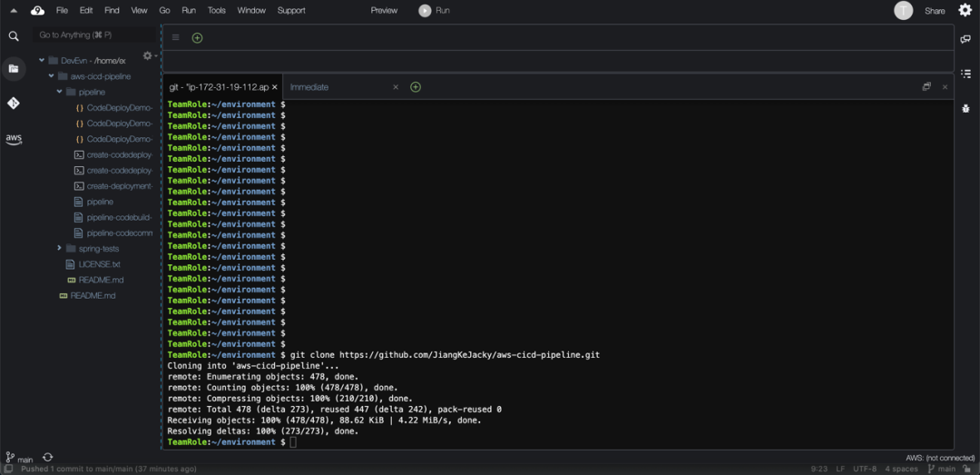Screen dimensions: 980x475
Task: Click the Go to Anything search field
Action: pyautogui.click(x=91, y=35)
